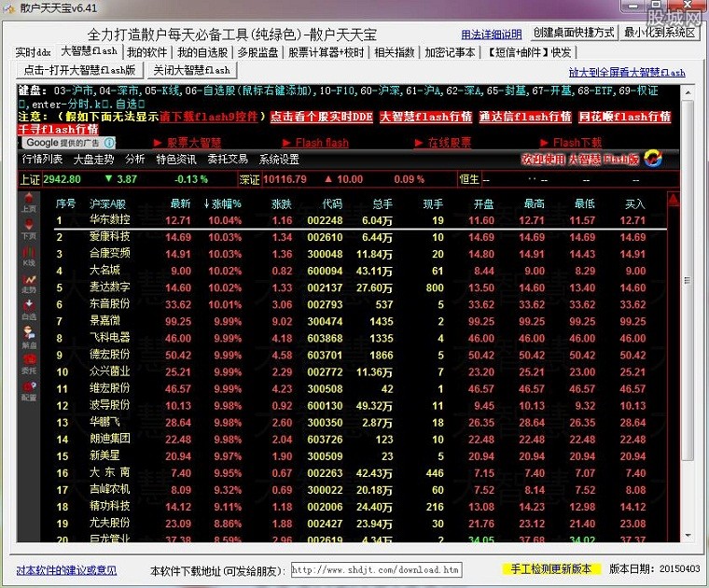Open the 放大到全屏看大智慧flash link

click(x=627, y=72)
